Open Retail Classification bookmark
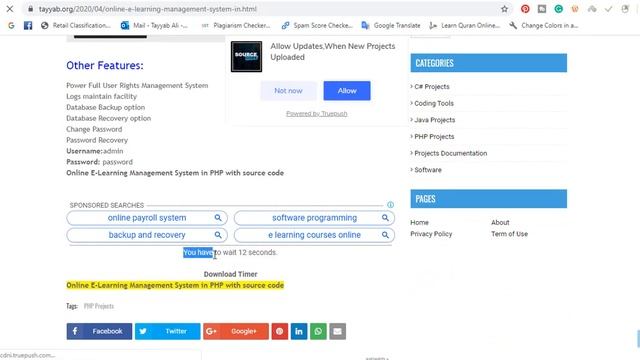Image resolution: width=640 pixels, height=360 pixels. click(x=76, y=25)
